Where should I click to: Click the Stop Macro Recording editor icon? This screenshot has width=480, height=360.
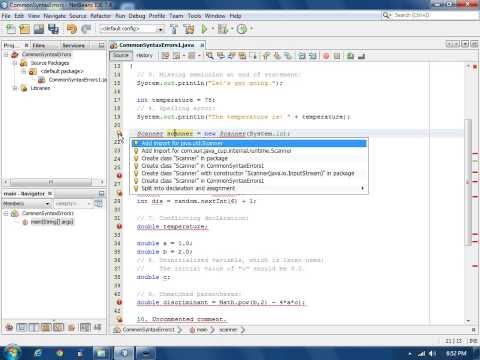337,56
